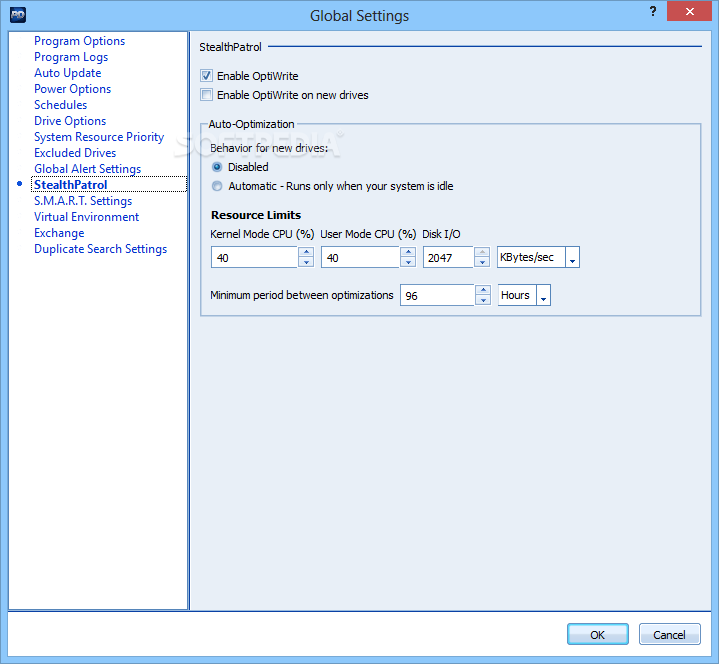Increase Disk I/O limit value
This screenshot has height=664, width=719.
[482, 252]
